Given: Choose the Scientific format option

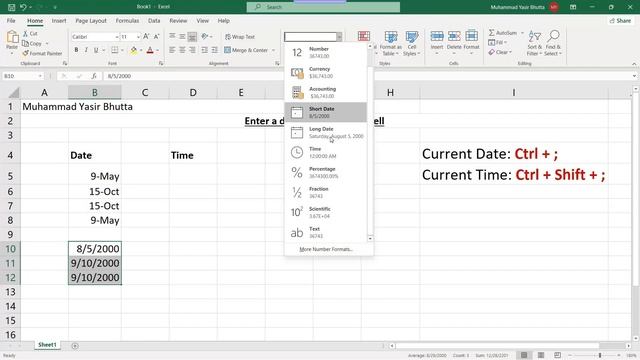Looking at the screenshot, I should [x=325, y=212].
